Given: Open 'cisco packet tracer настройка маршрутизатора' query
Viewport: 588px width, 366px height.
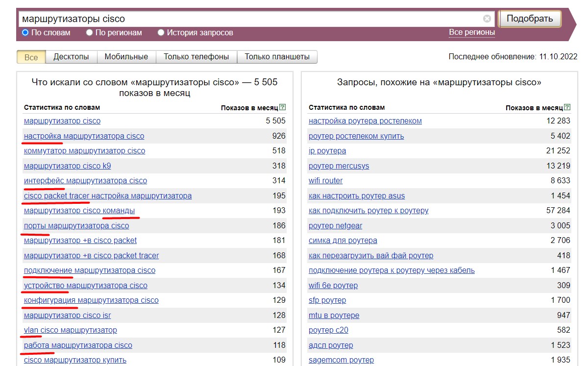Looking at the screenshot, I should point(108,196).
